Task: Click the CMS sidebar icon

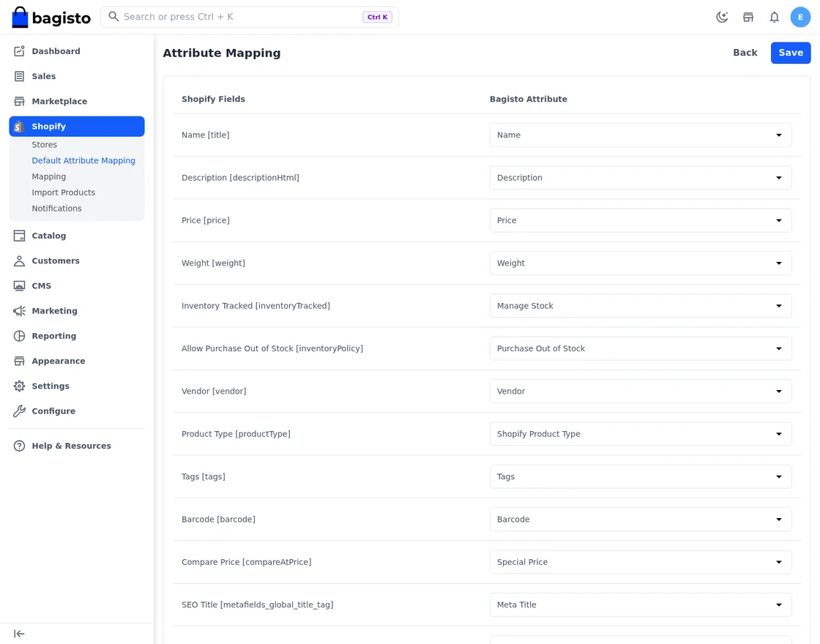Action: [x=19, y=286]
